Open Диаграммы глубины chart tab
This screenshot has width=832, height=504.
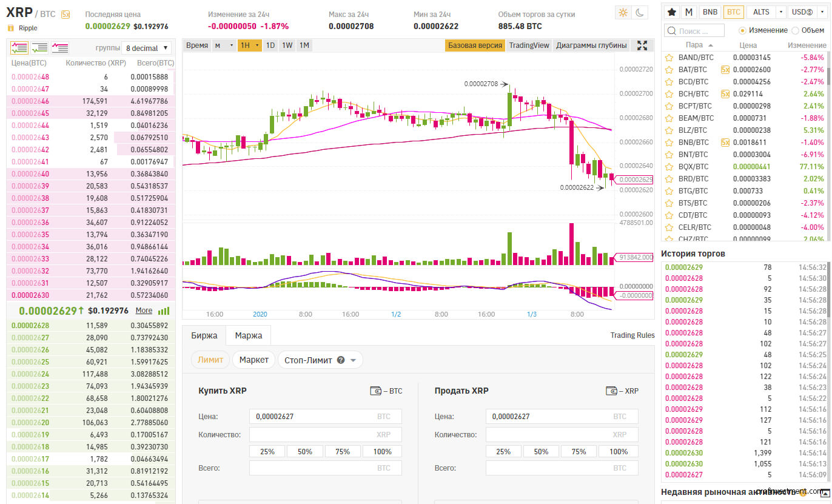coord(591,45)
